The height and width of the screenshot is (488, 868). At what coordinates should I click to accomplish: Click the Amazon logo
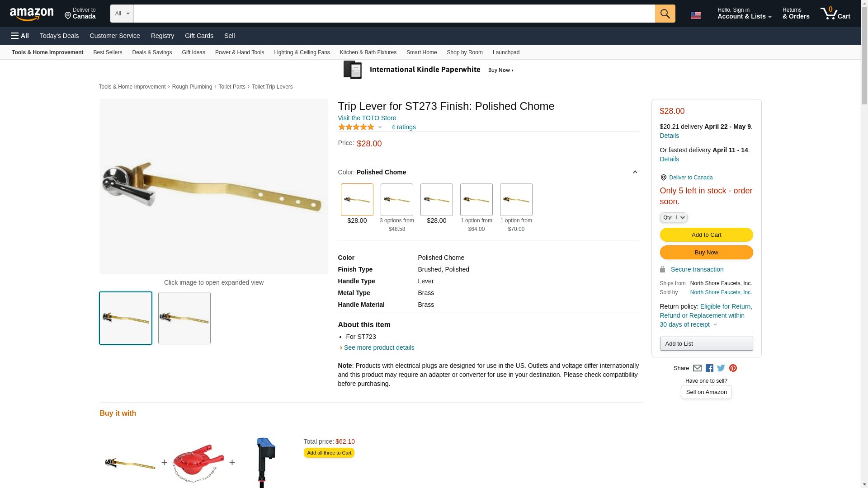[x=32, y=14]
